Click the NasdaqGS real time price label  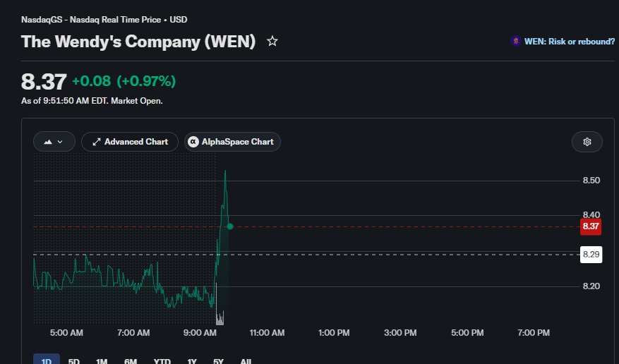(104, 20)
